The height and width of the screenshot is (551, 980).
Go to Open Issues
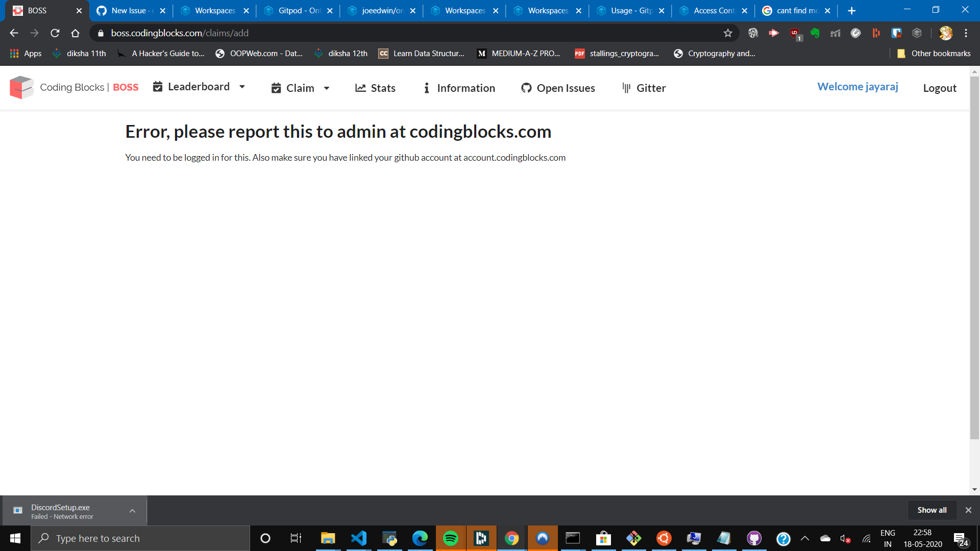[558, 88]
